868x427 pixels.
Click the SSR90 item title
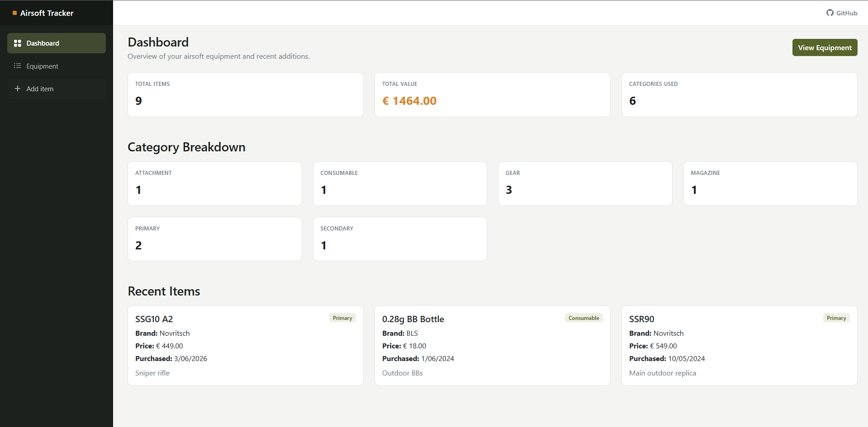641,319
